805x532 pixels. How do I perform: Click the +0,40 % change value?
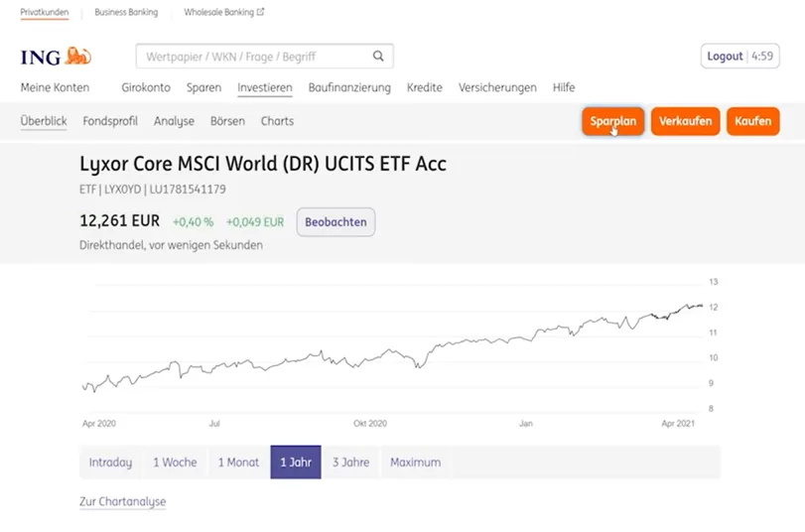click(x=193, y=222)
